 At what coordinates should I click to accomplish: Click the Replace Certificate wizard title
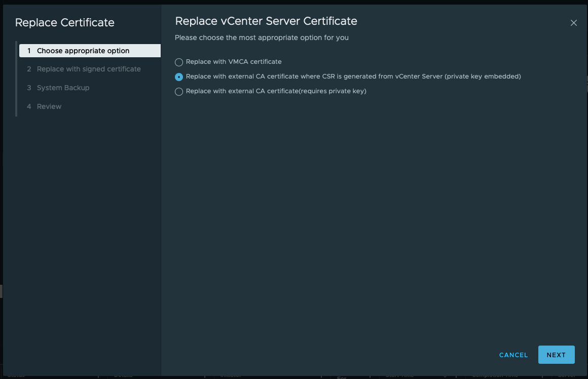tap(65, 23)
